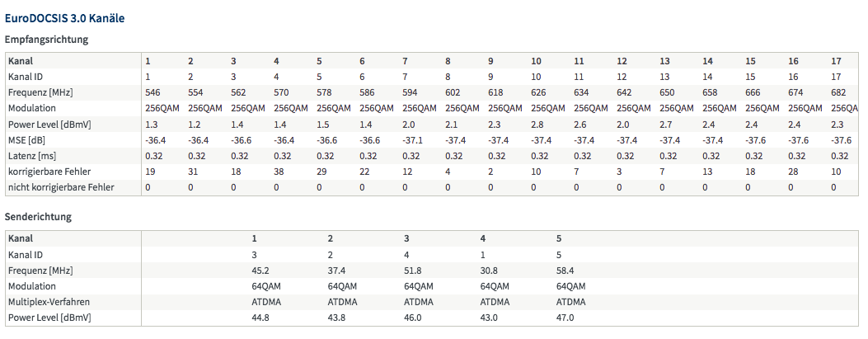This screenshot has width=868, height=339.
Task: Select the 594 MHz frequency value
Action: pyautogui.click(x=411, y=92)
